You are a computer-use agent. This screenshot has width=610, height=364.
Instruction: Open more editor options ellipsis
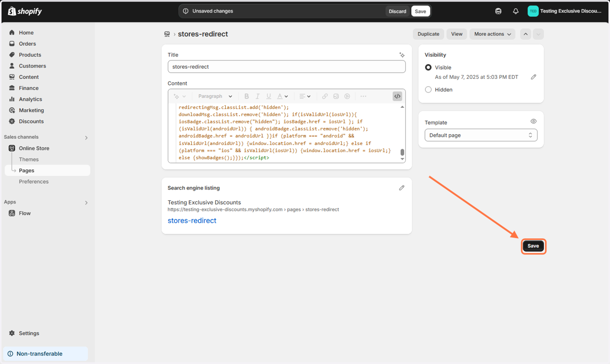[363, 96]
